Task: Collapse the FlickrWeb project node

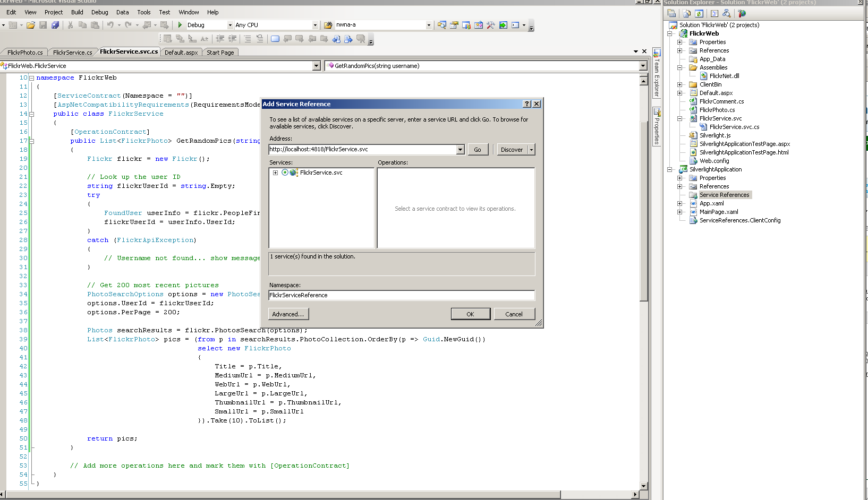Action: click(x=669, y=33)
